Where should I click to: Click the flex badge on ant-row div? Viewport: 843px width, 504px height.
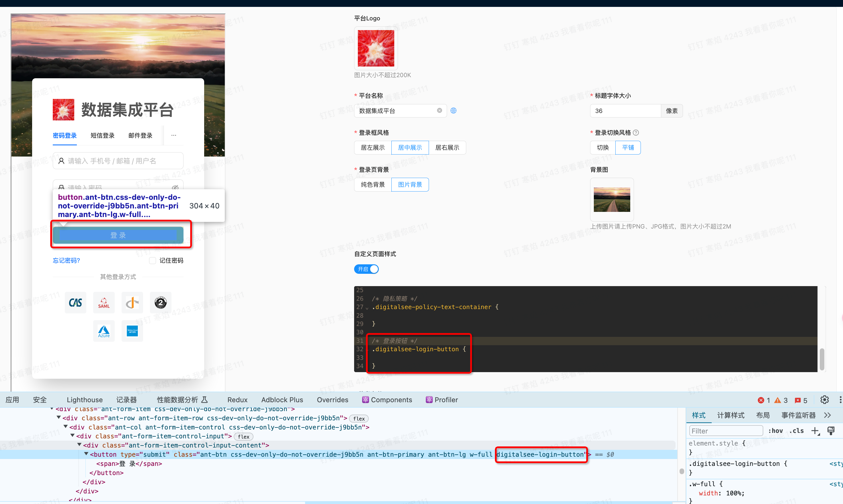point(359,418)
